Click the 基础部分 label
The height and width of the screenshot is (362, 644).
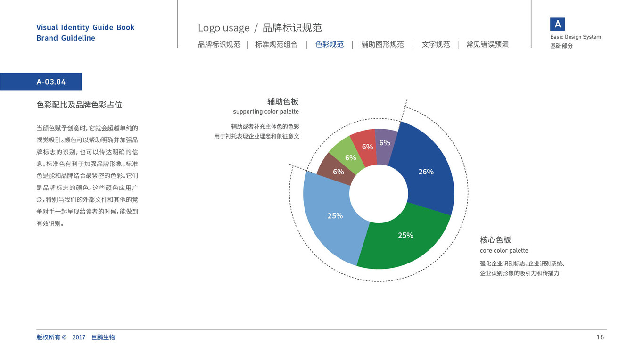tap(561, 46)
